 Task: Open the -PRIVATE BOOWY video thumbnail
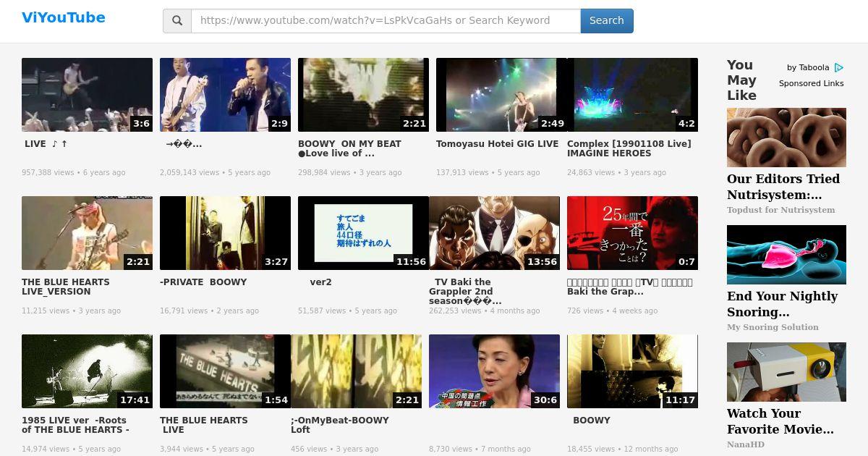225,233
